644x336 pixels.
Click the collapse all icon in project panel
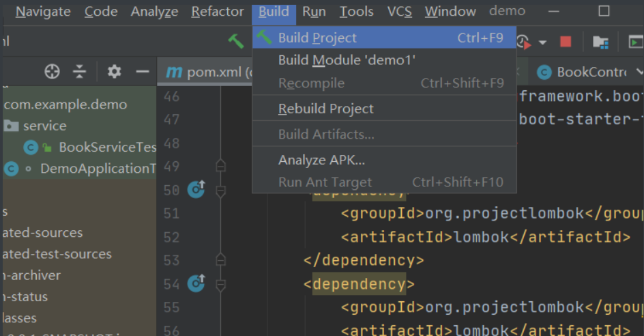80,72
